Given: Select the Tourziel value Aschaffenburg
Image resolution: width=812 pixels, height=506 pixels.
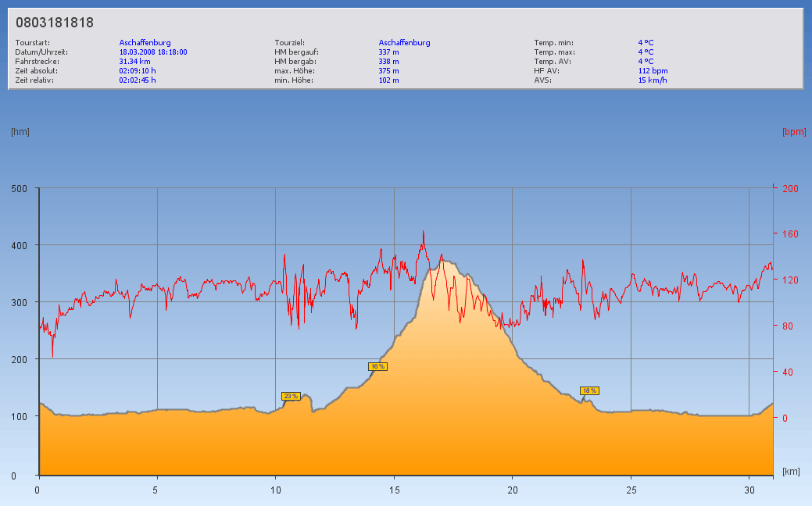Looking at the screenshot, I should pyautogui.click(x=404, y=43).
